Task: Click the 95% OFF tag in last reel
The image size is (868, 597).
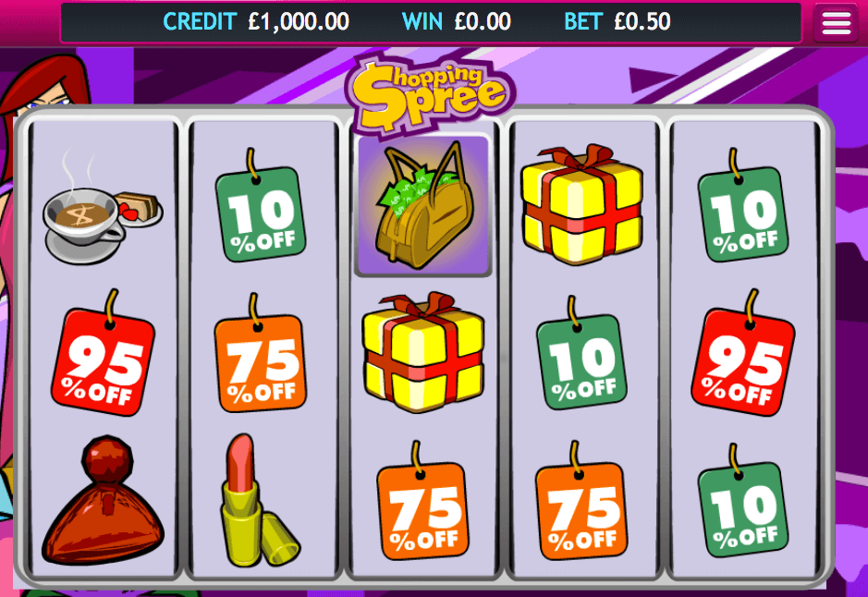Action: coord(743,353)
